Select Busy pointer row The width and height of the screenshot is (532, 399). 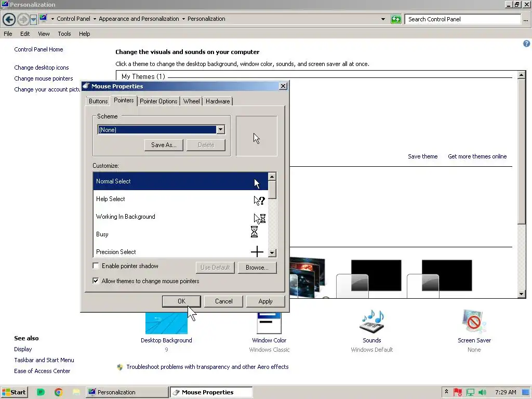coord(180,234)
